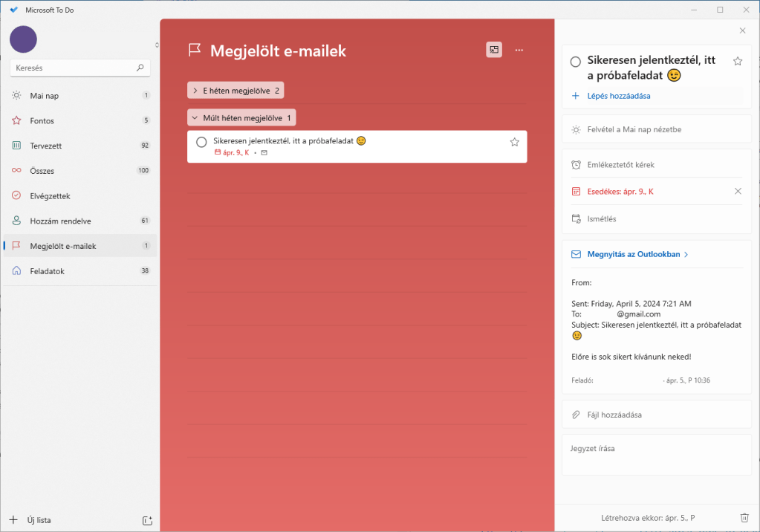Star the task in the list row
Viewport: 760px width, 532px height.
click(514, 142)
